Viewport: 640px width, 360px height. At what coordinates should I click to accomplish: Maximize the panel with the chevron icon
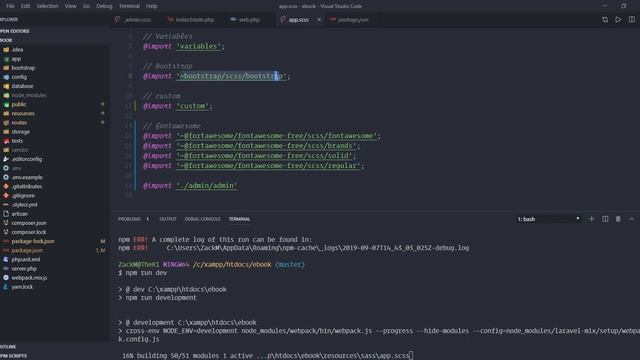coord(631,219)
